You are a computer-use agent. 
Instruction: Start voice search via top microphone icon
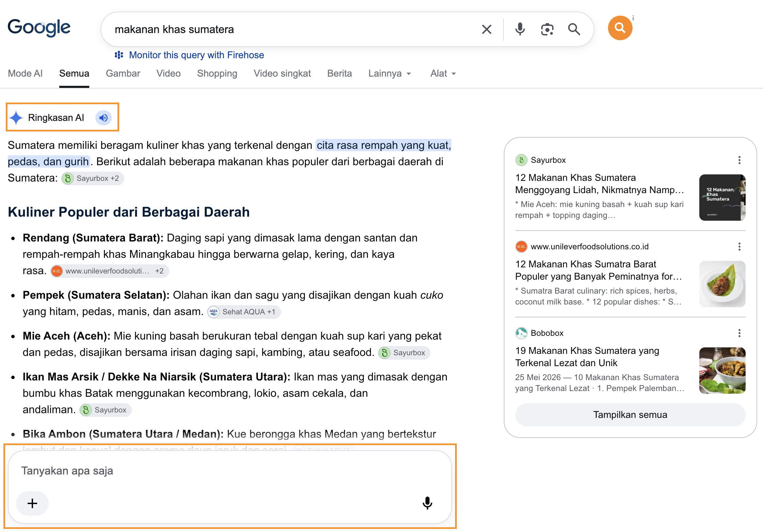click(x=520, y=29)
